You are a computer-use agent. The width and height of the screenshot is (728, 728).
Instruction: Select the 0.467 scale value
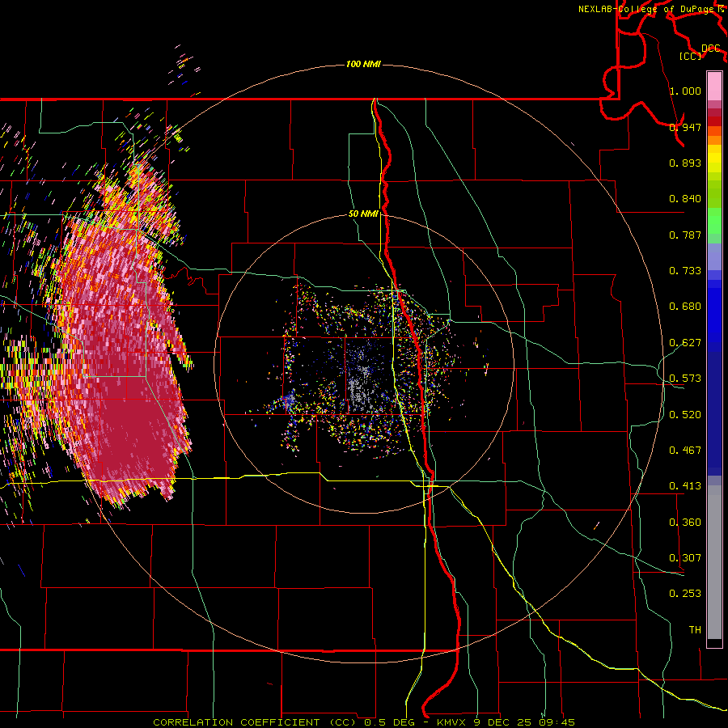pos(685,451)
